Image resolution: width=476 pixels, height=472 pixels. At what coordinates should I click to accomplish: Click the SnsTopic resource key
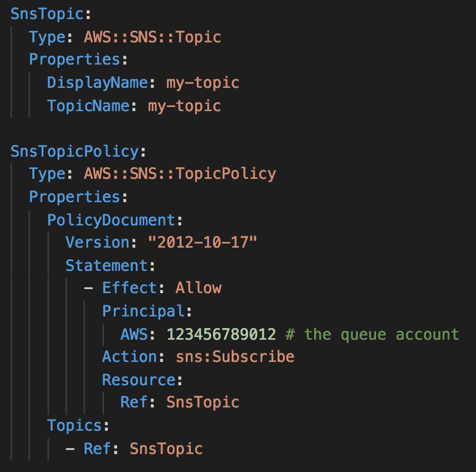(x=47, y=14)
